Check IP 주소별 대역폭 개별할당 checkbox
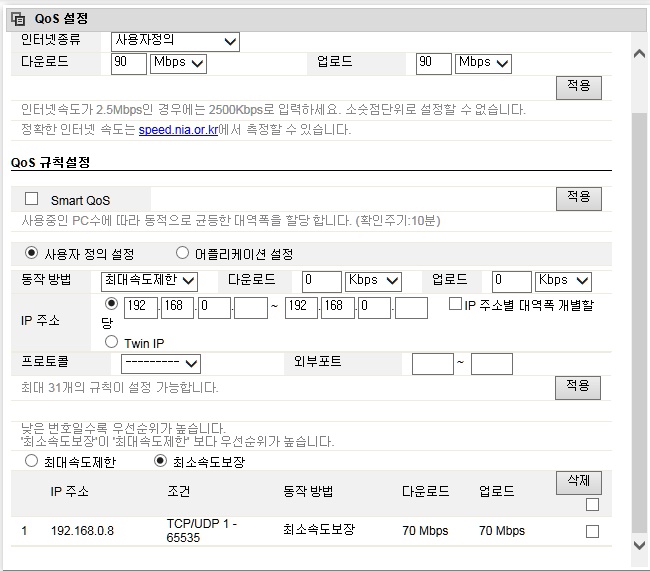This screenshot has height=571, width=650. (x=455, y=304)
